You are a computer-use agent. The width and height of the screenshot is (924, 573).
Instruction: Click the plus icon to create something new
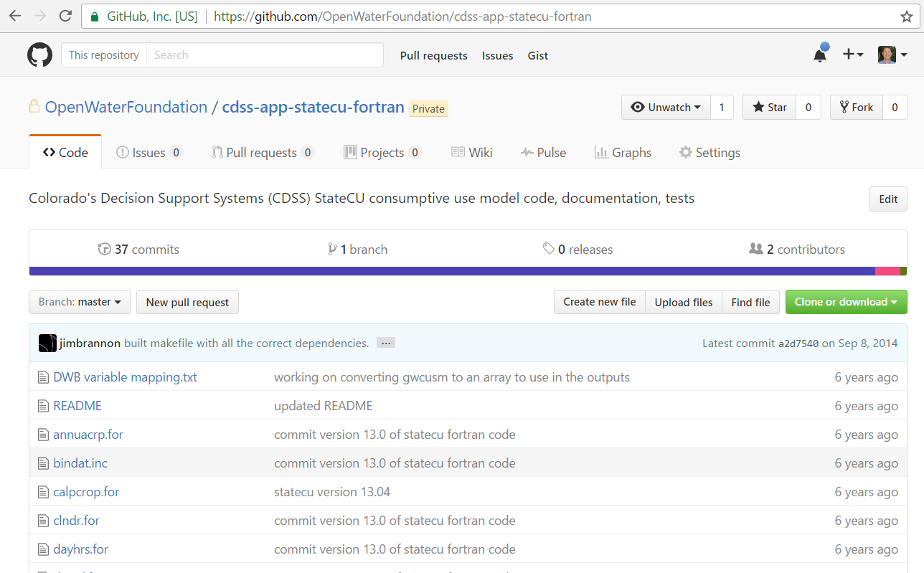849,55
